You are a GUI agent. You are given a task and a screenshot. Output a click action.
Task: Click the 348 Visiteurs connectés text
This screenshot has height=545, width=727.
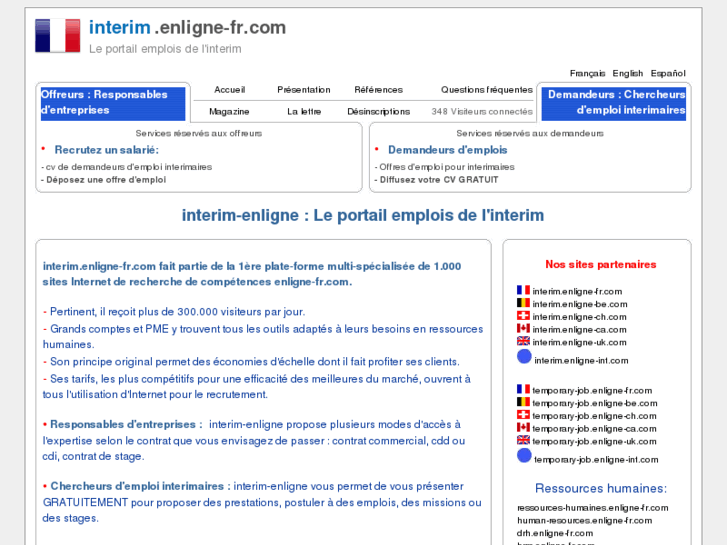[482, 111]
